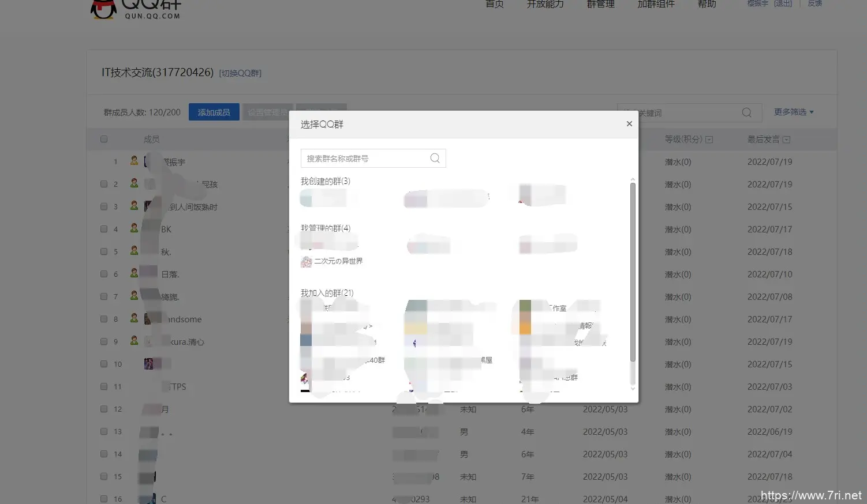
Task: Check the checkbox for row 2
Action: 104,184
